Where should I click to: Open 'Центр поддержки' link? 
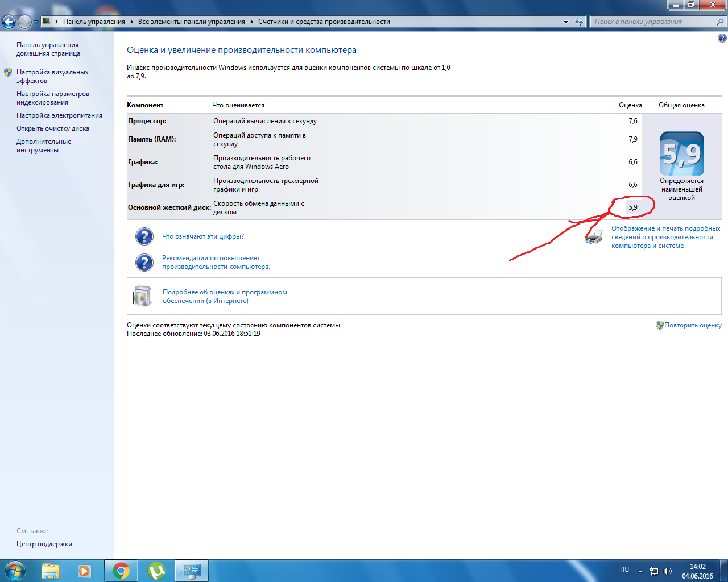click(44, 544)
